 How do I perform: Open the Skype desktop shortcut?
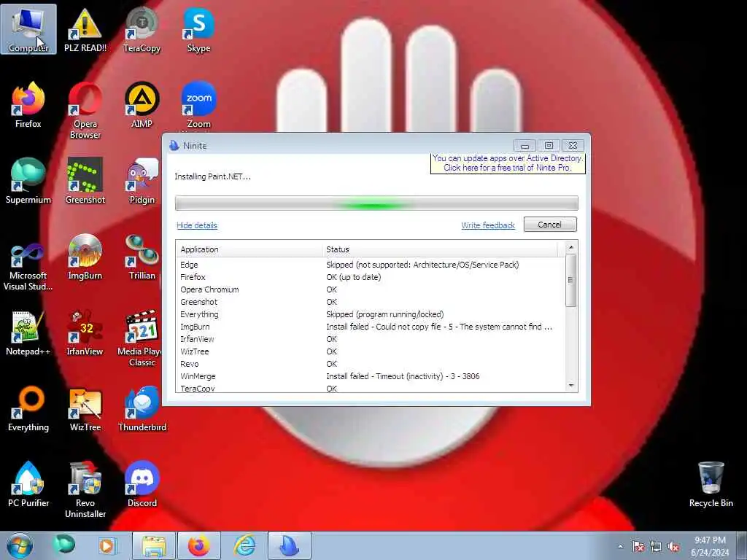198,29
